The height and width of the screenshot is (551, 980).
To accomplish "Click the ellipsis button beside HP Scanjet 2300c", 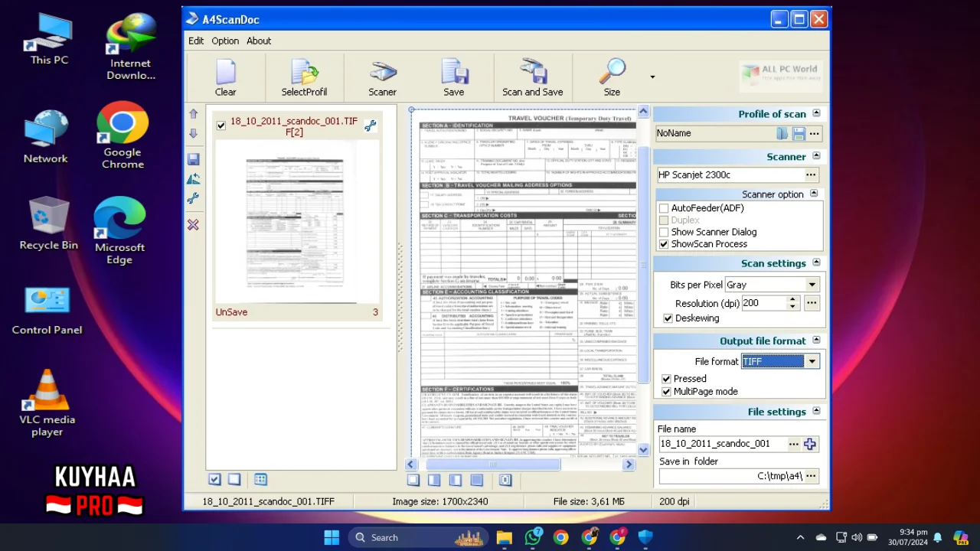I will point(811,175).
